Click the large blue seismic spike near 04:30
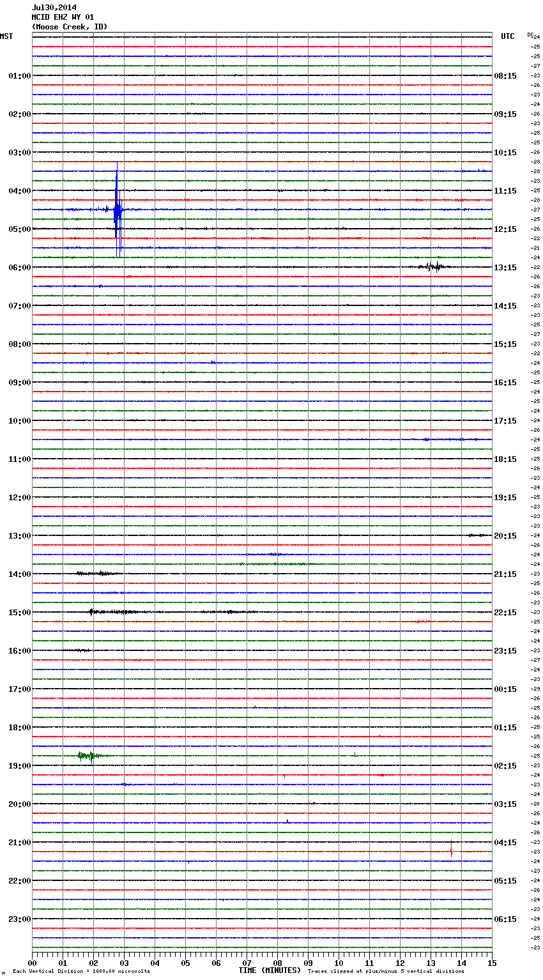This screenshot has width=543, height=980. pos(117,209)
